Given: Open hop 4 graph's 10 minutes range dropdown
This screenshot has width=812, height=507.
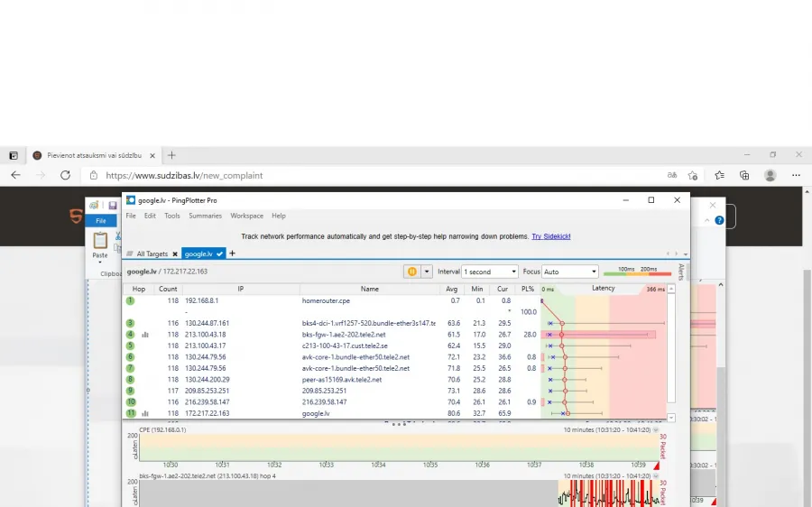Looking at the screenshot, I should click(x=656, y=476).
